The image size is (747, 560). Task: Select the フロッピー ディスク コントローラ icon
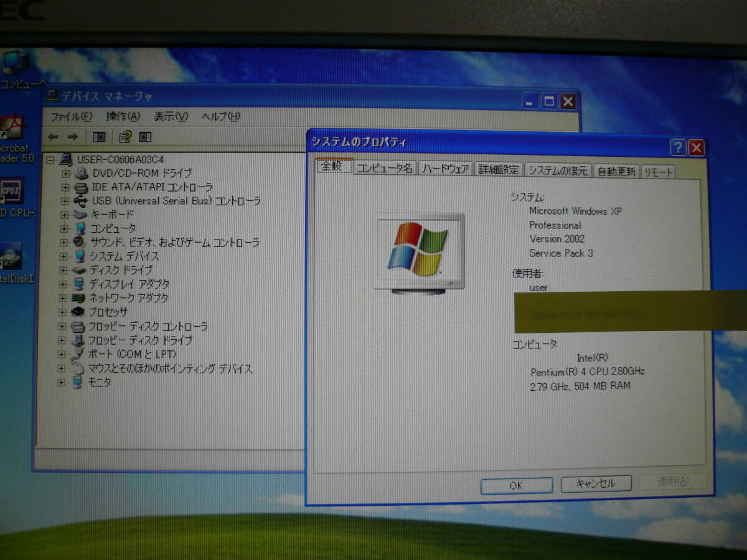(x=78, y=326)
